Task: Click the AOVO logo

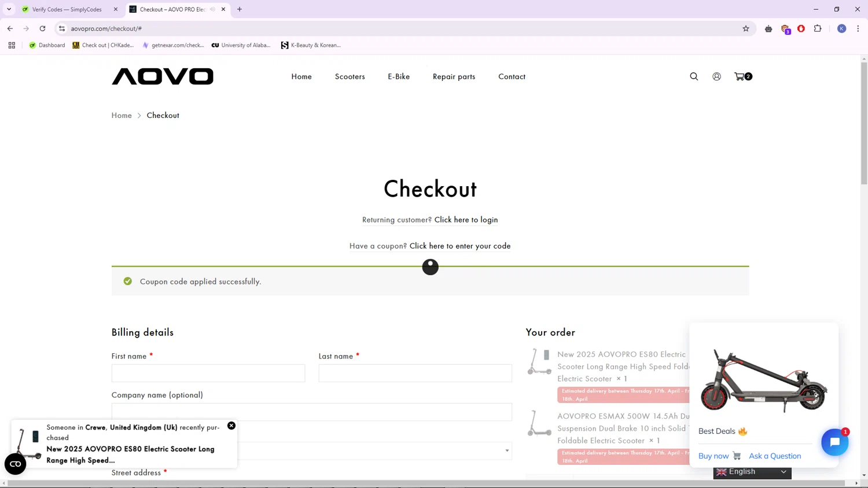Action: point(163,76)
